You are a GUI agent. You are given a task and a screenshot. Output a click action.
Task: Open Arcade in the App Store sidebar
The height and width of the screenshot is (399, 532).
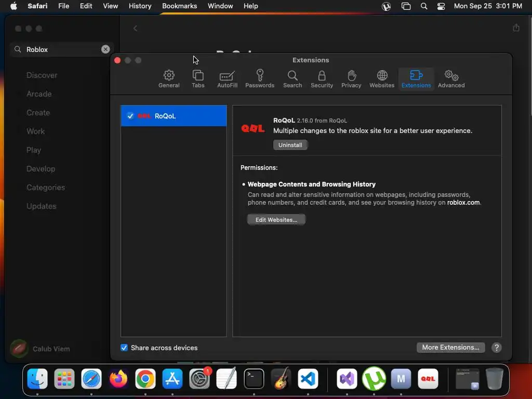pos(39,94)
